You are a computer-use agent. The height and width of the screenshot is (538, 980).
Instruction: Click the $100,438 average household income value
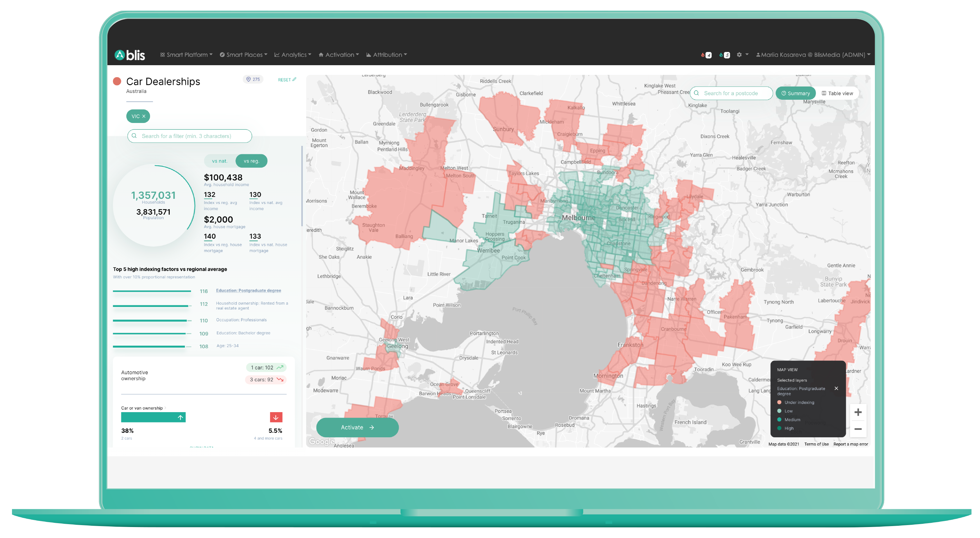point(223,178)
